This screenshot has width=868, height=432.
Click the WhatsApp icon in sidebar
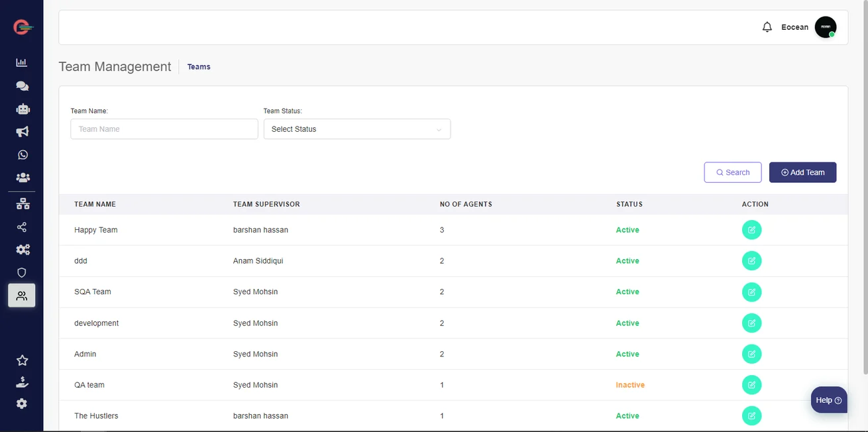pos(23,154)
